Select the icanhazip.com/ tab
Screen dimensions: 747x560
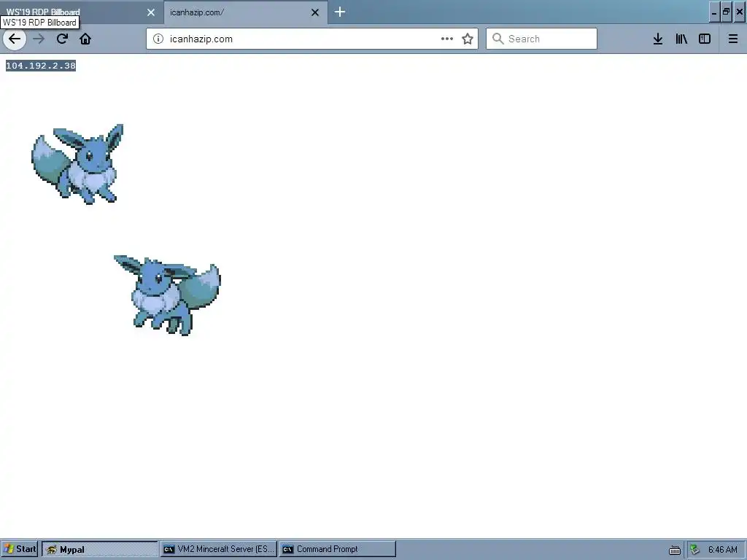(245, 12)
